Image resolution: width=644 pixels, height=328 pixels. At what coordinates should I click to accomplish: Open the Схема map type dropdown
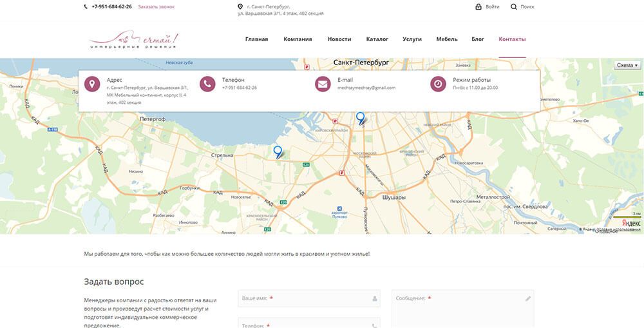pos(627,65)
